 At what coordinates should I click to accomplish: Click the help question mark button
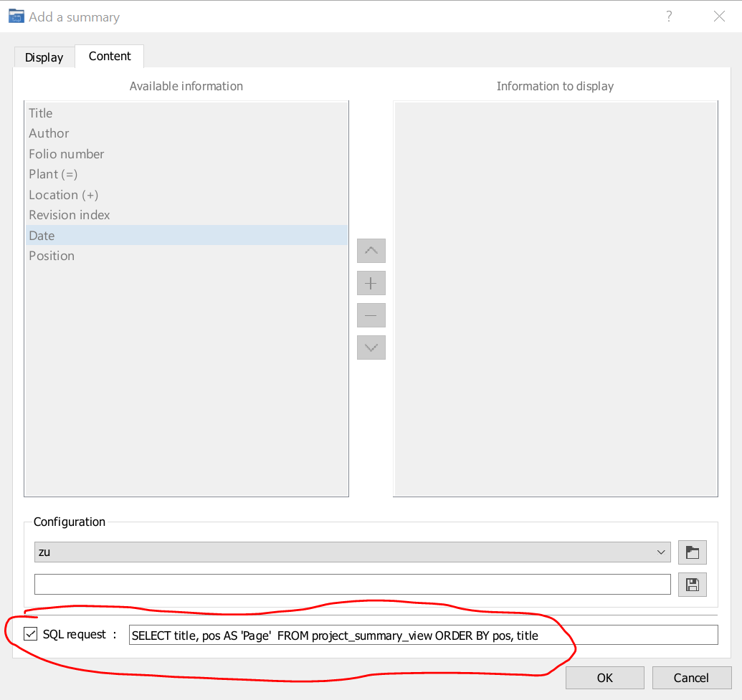click(669, 16)
